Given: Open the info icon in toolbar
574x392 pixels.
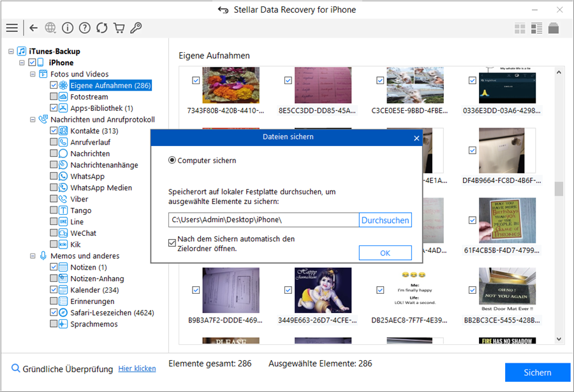Looking at the screenshot, I should (68, 28).
